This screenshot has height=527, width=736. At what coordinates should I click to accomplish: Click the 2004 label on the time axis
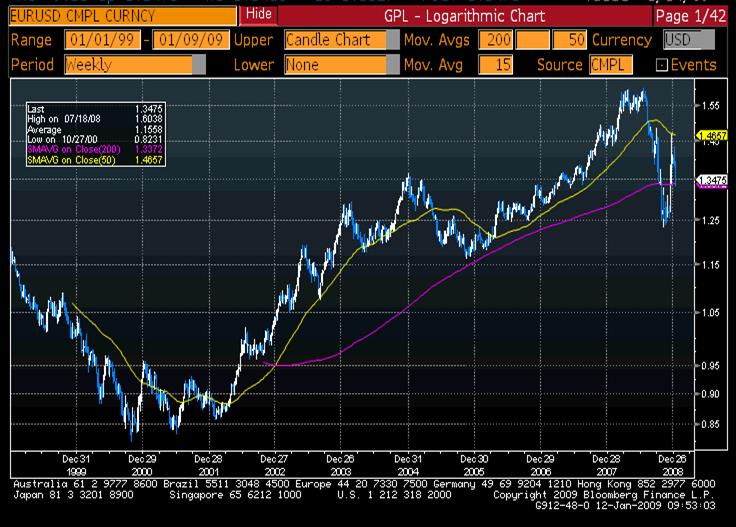[409, 468]
